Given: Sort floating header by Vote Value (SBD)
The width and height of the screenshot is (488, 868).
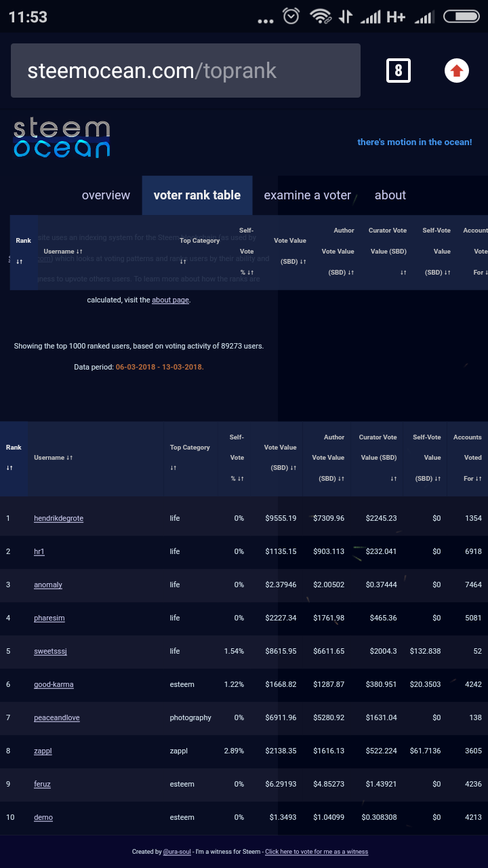Looking at the screenshot, I should point(289,251).
